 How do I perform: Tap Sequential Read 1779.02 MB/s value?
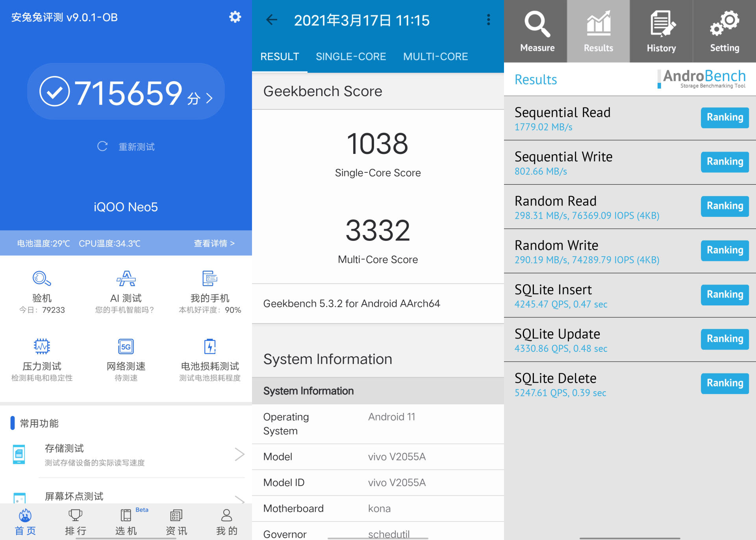(543, 127)
